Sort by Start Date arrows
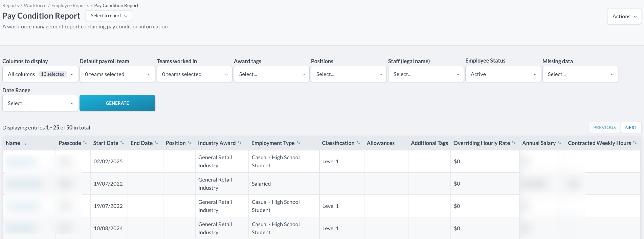Image resolution: width=644 pixels, height=239 pixels. [122, 143]
